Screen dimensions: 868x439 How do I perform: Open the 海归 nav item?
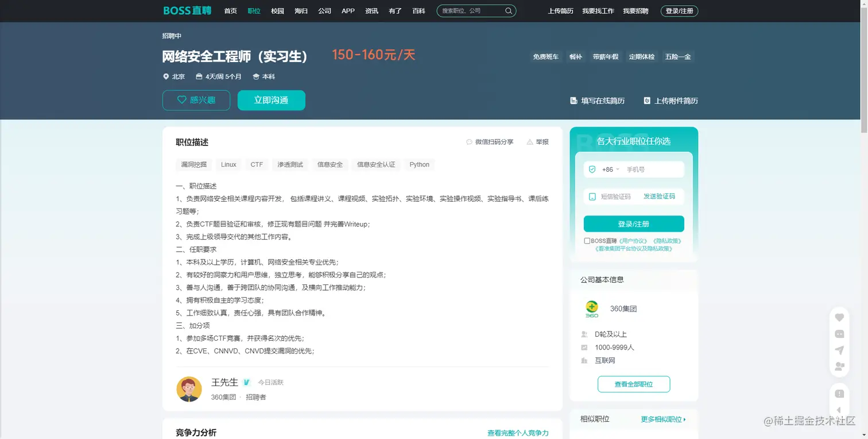pyautogui.click(x=301, y=11)
